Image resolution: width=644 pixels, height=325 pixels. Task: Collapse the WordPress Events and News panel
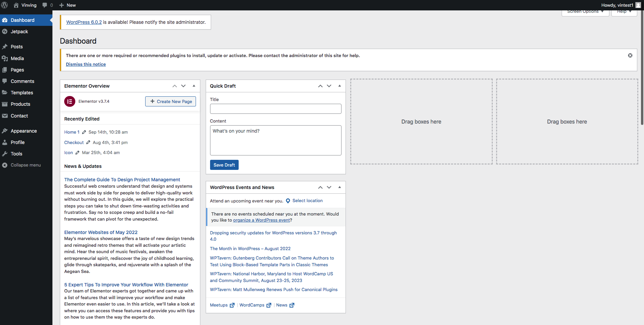[339, 187]
